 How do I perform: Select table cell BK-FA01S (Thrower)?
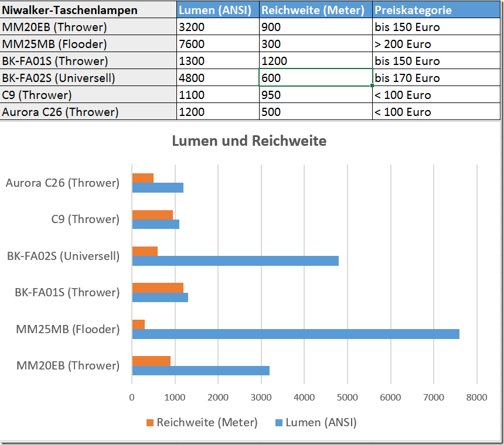click(x=88, y=61)
